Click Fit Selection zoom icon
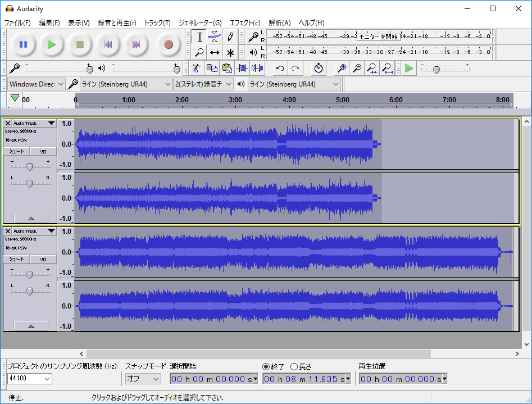This screenshot has width=532, height=404. [372, 68]
